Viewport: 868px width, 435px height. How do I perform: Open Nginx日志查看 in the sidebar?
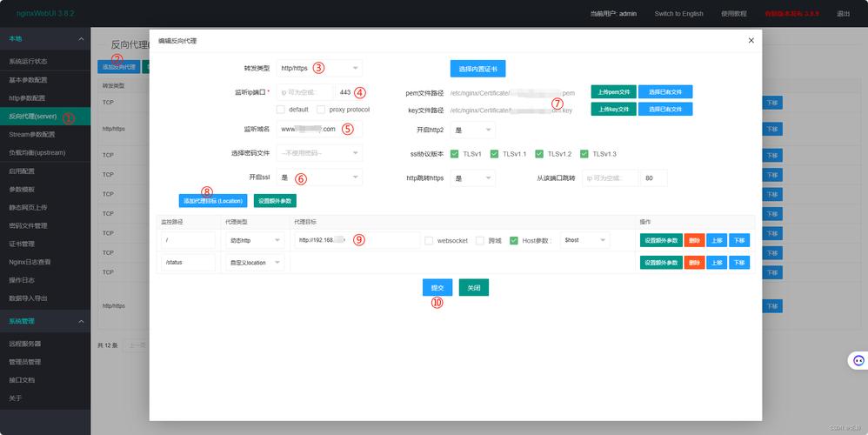tap(45, 263)
